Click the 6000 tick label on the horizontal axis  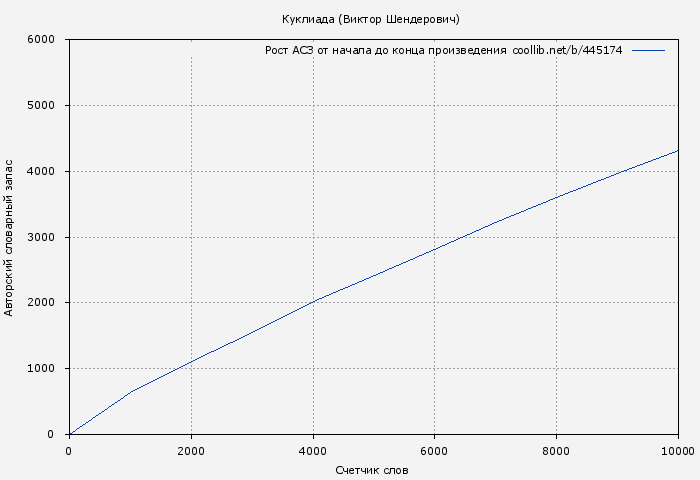[435, 450]
